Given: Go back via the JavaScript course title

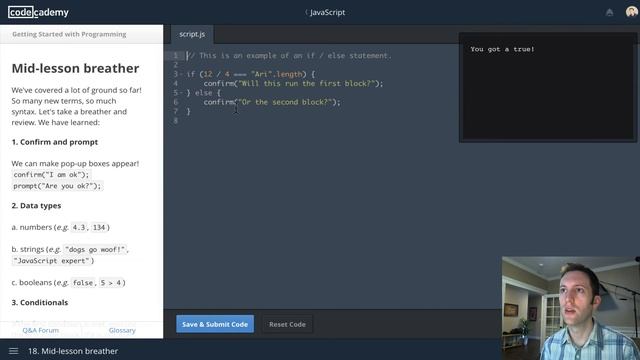Looking at the screenshot, I should tap(325, 12).
